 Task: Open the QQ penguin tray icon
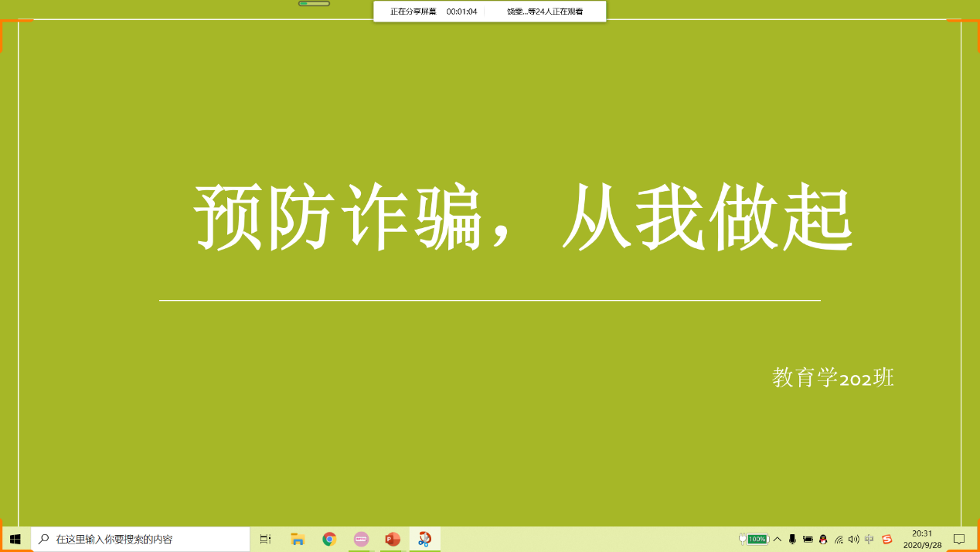[823, 539]
